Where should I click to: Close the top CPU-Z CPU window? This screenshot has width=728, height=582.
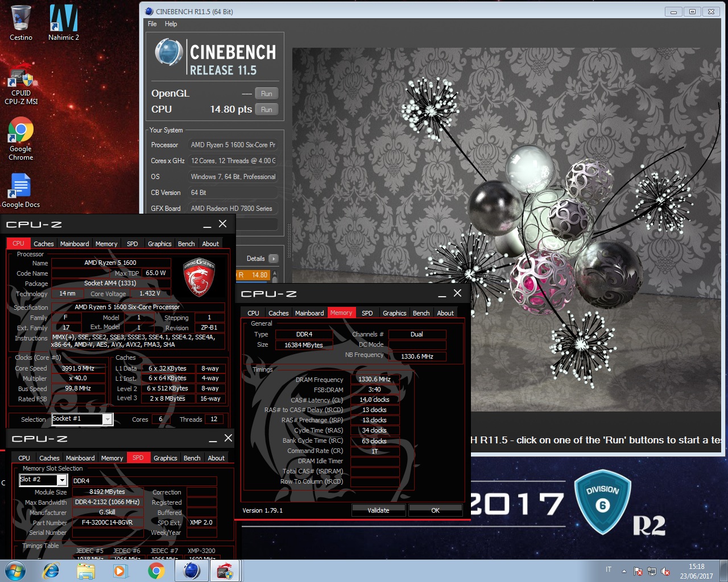(x=223, y=224)
